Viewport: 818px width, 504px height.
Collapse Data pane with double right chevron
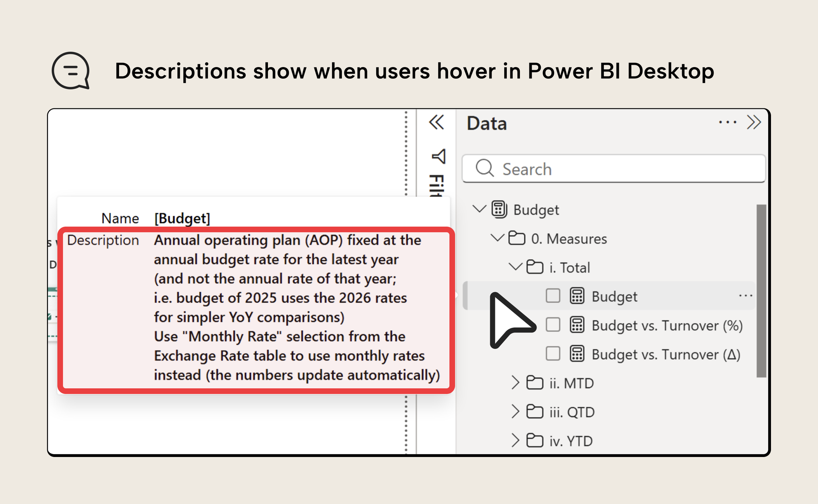coord(754,122)
